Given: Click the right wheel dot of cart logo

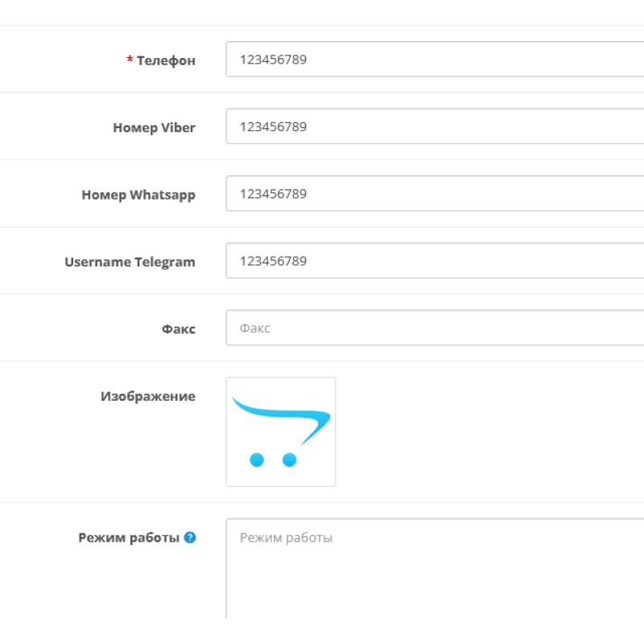Looking at the screenshot, I should [x=290, y=460].
